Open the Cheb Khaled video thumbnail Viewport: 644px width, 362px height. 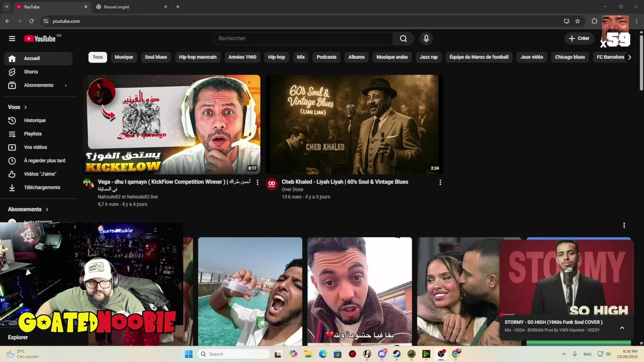click(354, 125)
